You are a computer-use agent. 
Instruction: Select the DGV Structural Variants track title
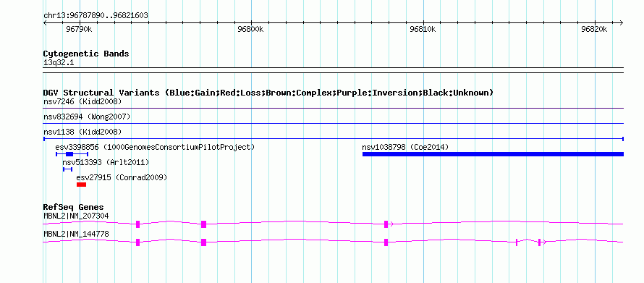pos(268,93)
